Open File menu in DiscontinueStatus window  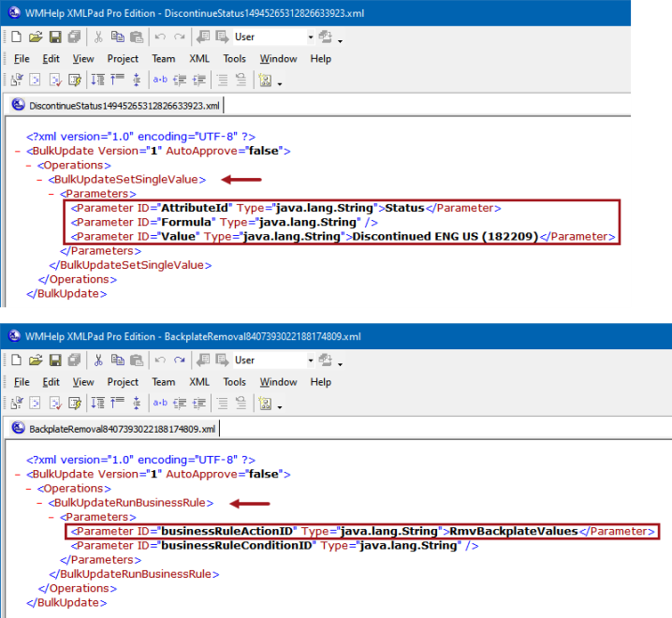click(x=22, y=59)
